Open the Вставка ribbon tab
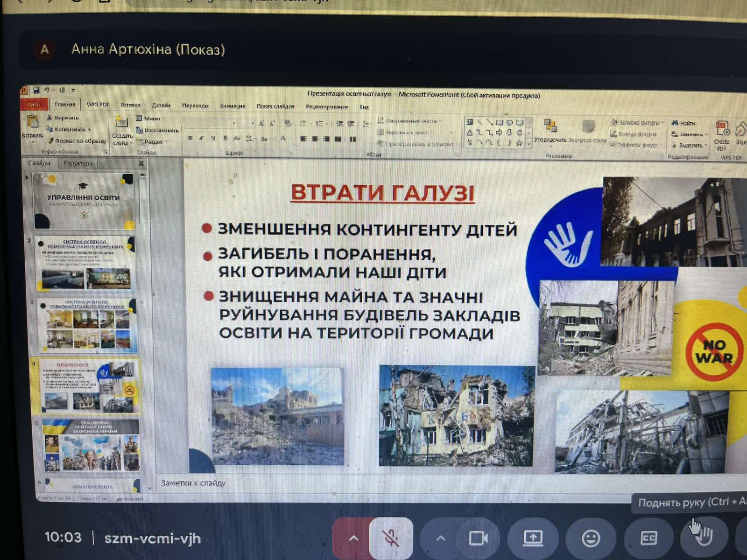The height and width of the screenshot is (560, 747). [x=130, y=105]
